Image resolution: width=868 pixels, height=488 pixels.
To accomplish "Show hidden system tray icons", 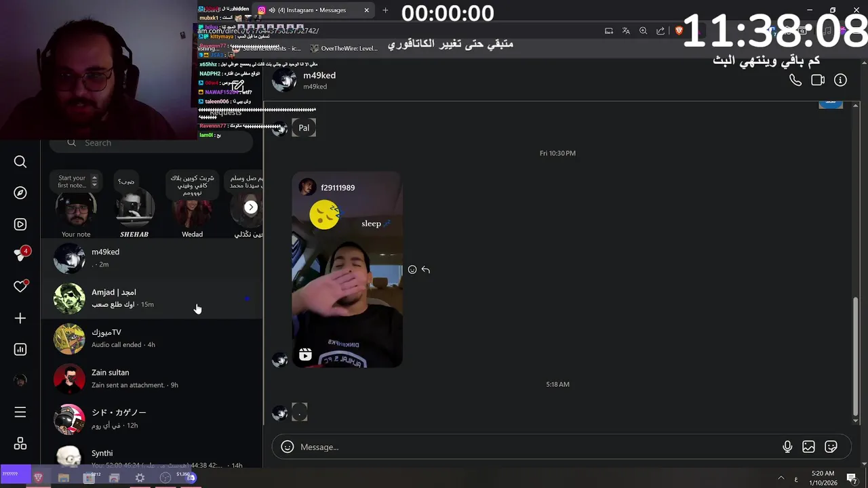I will tap(781, 478).
